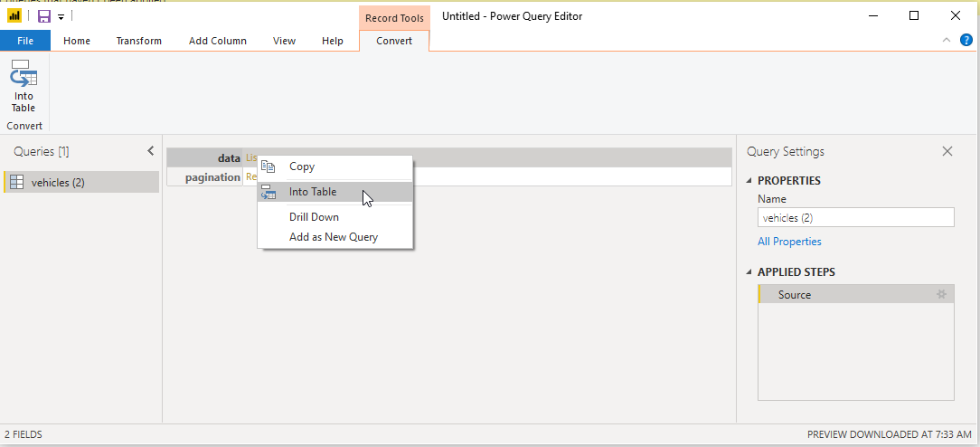The width and height of the screenshot is (980, 447).
Task: Collapse the ribbon with the caret
Action: point(947,40)
